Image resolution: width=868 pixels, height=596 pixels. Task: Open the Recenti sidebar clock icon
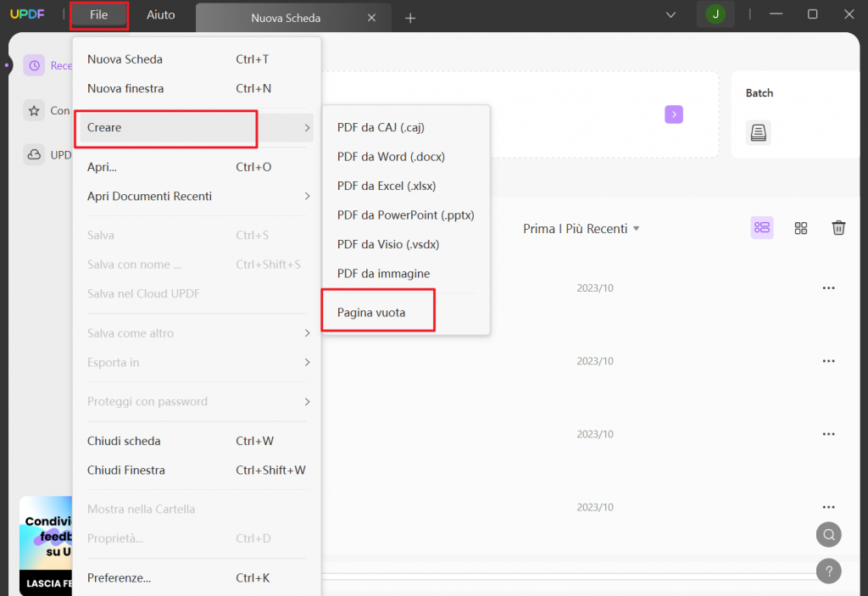coord(35,65)
